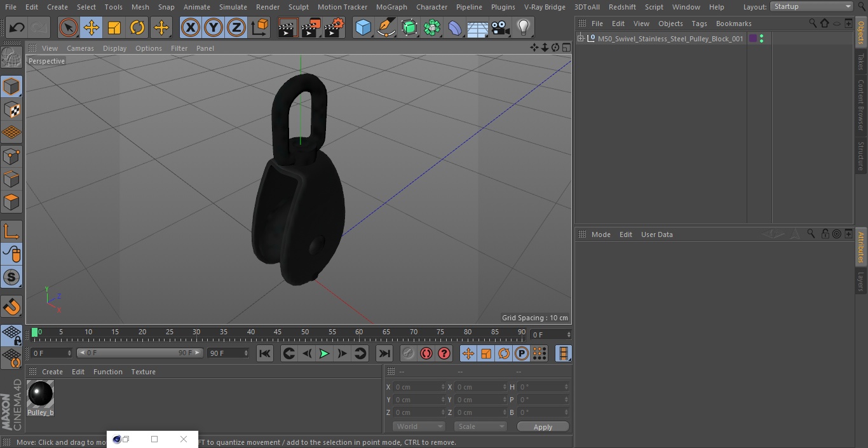Click X position stepper arrows
The width and height of the screenshot is (868, 448).
click(x=443, y=387)
